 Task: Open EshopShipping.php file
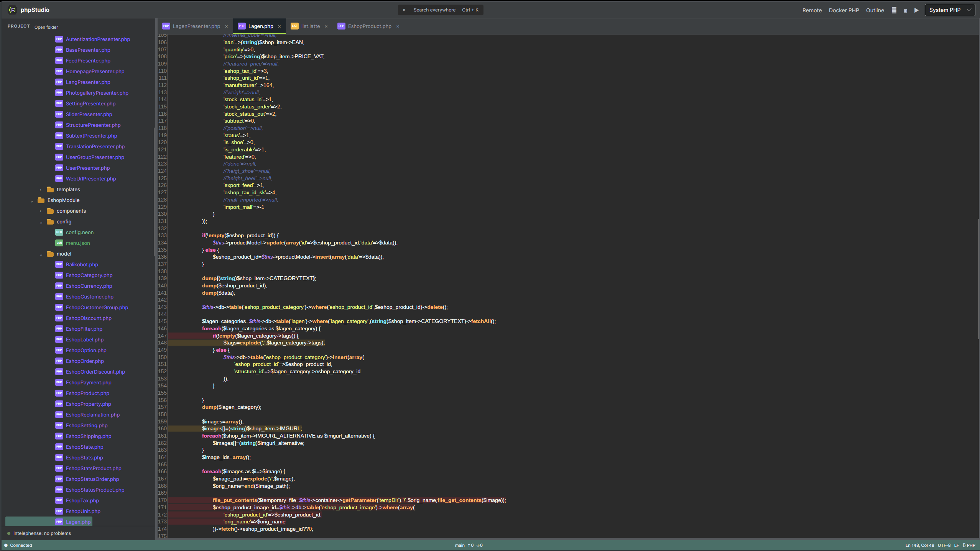[x=88, y=436]
